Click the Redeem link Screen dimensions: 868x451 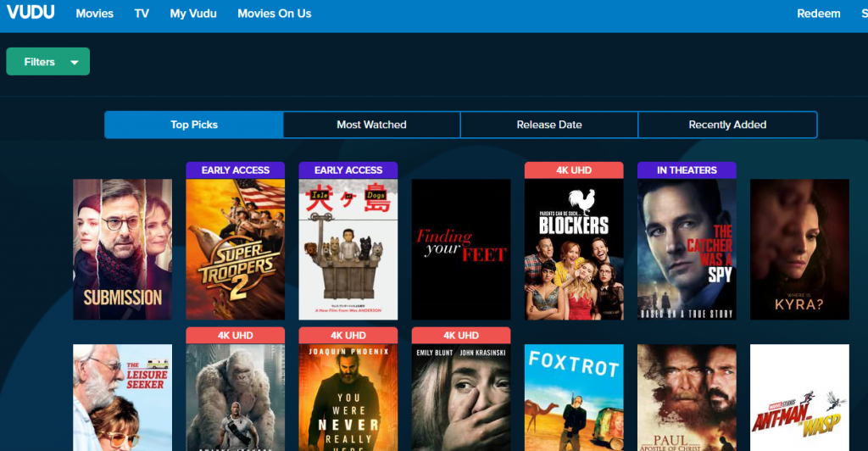tap(819, 14)
